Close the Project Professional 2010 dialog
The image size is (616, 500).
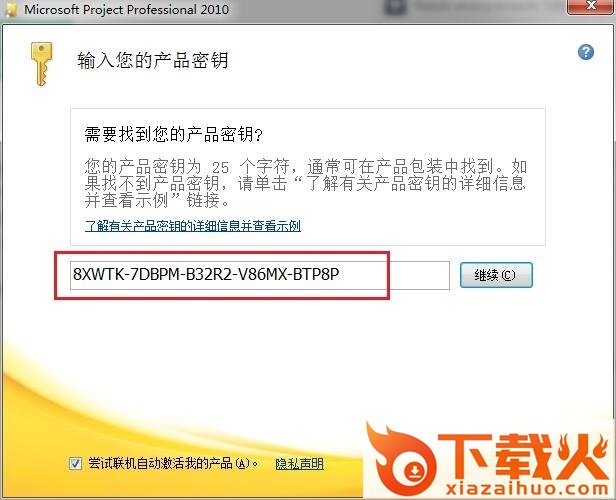590,6
